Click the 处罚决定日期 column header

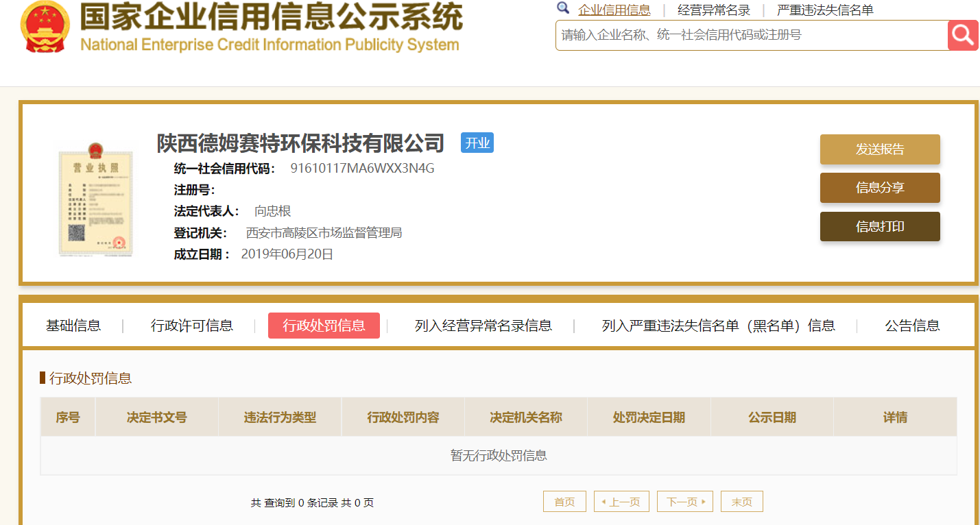649,417
